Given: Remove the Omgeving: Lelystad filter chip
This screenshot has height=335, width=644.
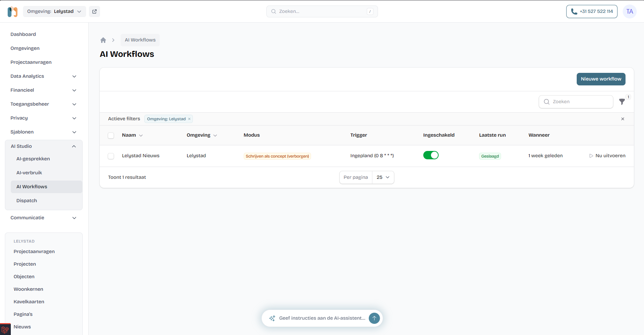Looking at the screenshot, I should 189,119.
